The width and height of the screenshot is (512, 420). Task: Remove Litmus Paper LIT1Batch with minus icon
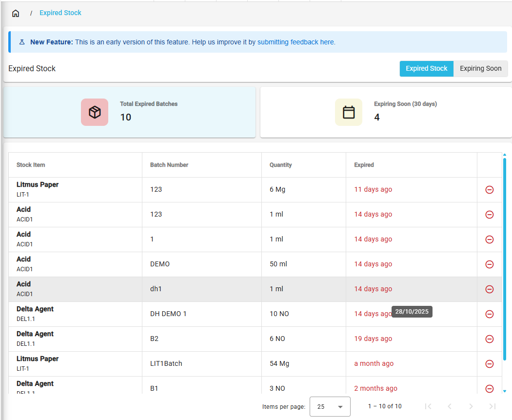click(490, 364)
